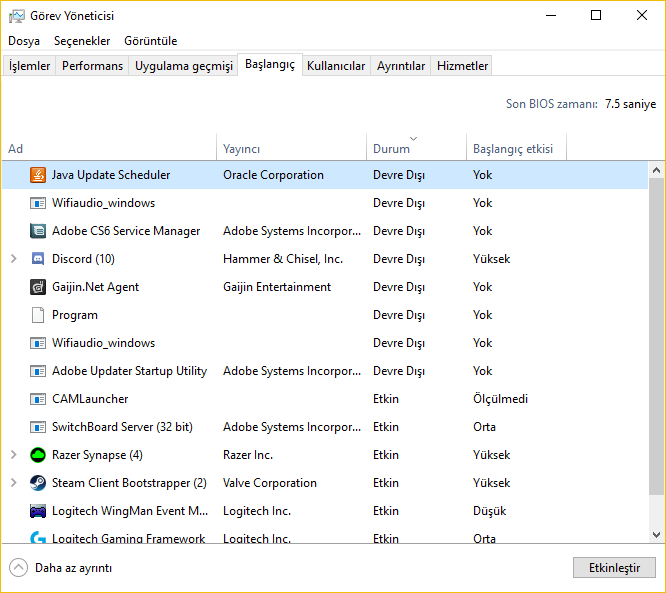Click the Etkinleştir button

[x=614, y=568]
